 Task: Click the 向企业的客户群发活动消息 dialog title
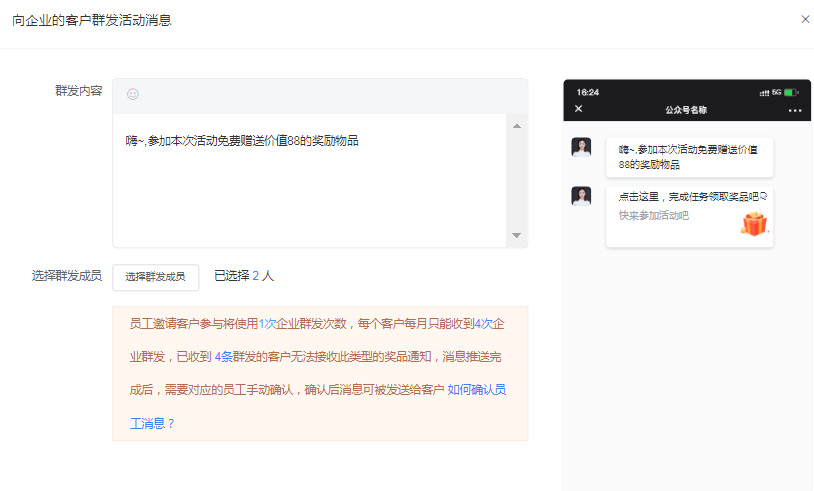92,20
